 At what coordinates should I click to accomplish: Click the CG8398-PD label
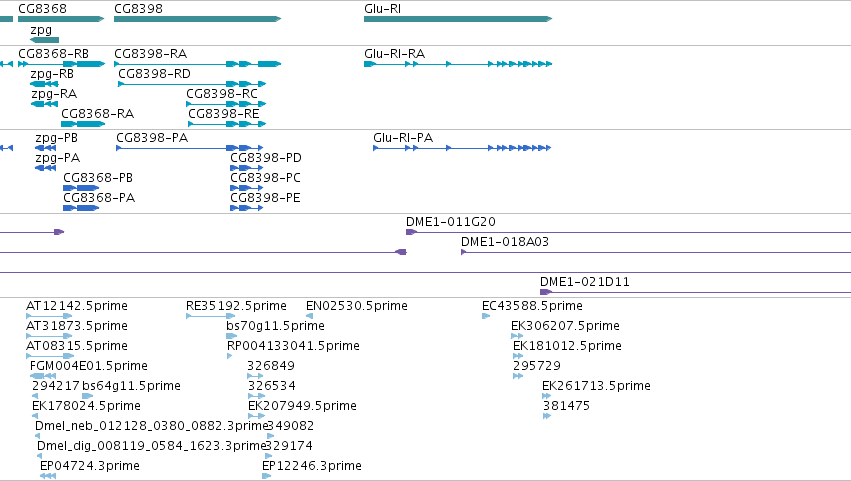(266, 158)
